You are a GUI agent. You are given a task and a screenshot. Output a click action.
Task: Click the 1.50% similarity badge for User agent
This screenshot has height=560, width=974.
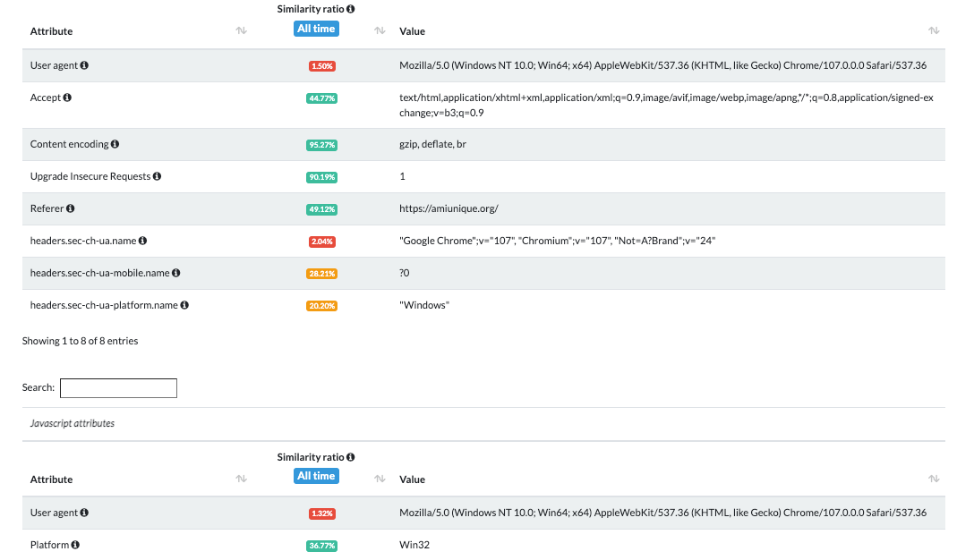[321, 65]
